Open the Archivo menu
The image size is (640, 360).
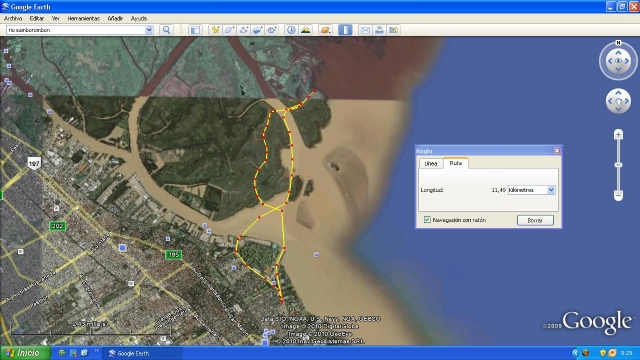tap(13, 18)
